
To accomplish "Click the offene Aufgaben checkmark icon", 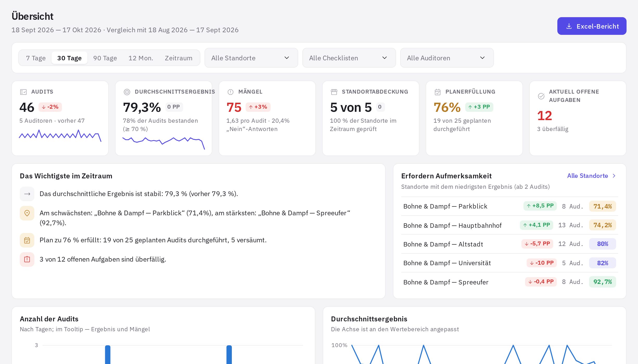I will [541, 96].
